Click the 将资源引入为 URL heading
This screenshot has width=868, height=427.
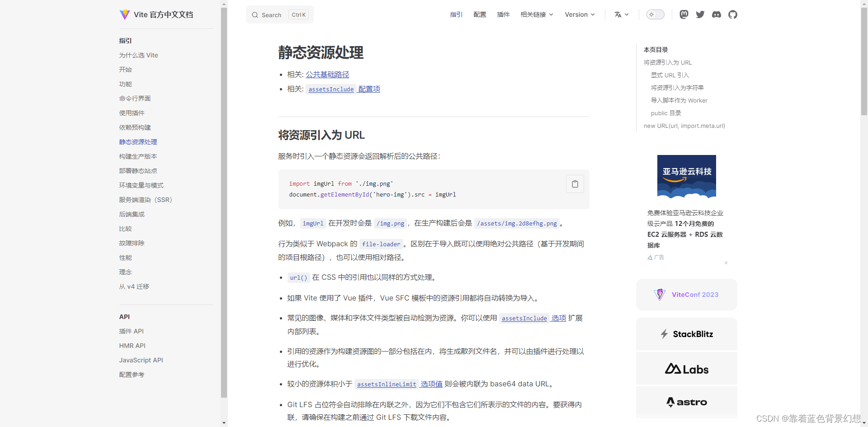click(x=321, y=135)
